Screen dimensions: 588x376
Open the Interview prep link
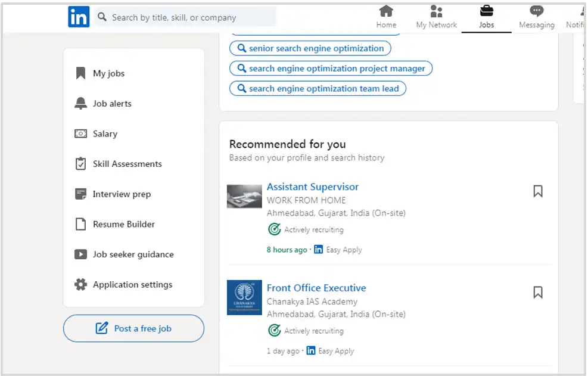[x=122, y=194]
